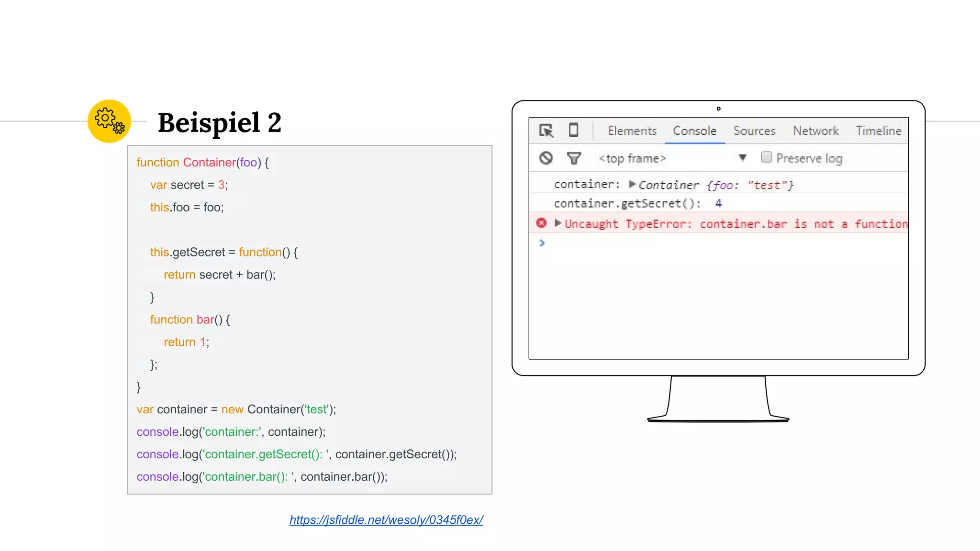This screenshot has width=980, height=551.
Task: Enable the Preserve log checkbox
Action: click(766, 157)
